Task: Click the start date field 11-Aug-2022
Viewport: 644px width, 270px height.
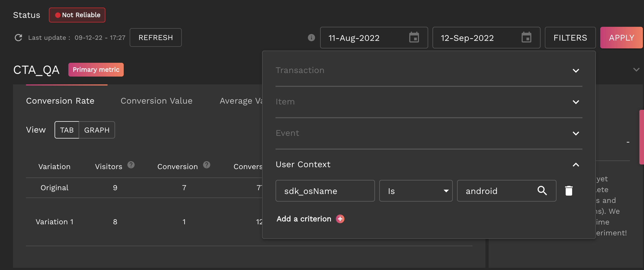Action: point(374,38)
